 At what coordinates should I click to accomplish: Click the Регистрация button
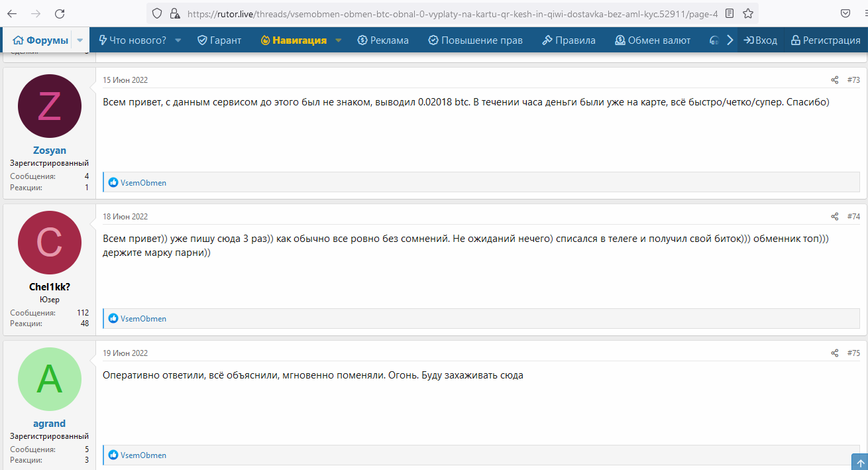(825, 40)
